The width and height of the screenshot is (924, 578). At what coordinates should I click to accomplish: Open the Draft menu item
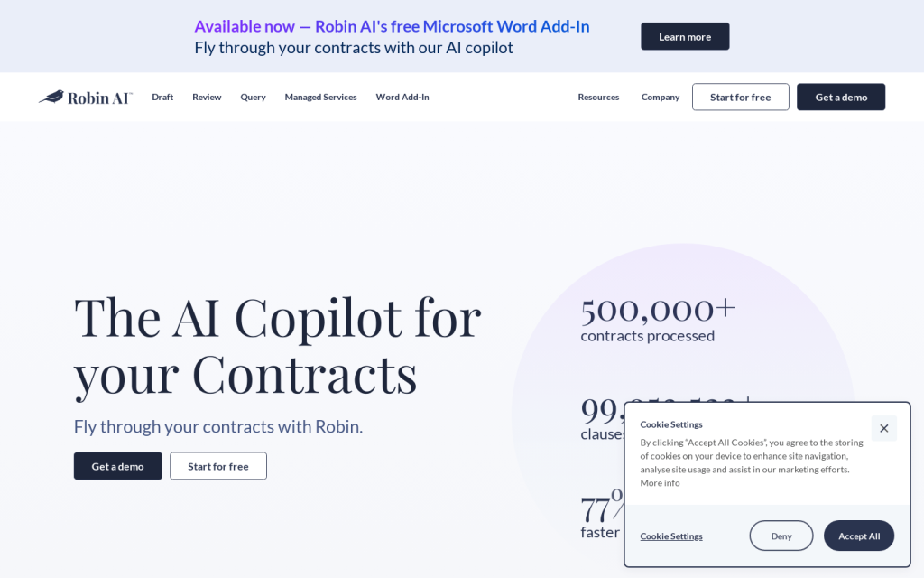pyautogui.click(x=162, y=97)
